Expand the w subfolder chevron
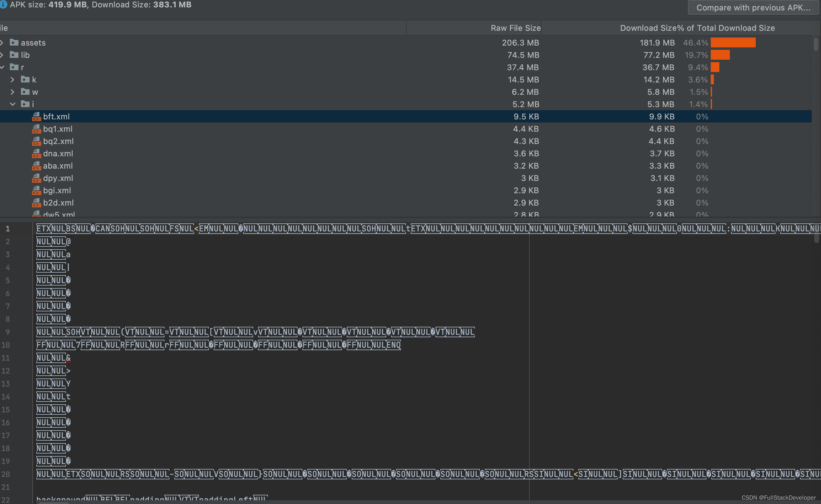This screenshot has height=504, width=821. point(12,92)
